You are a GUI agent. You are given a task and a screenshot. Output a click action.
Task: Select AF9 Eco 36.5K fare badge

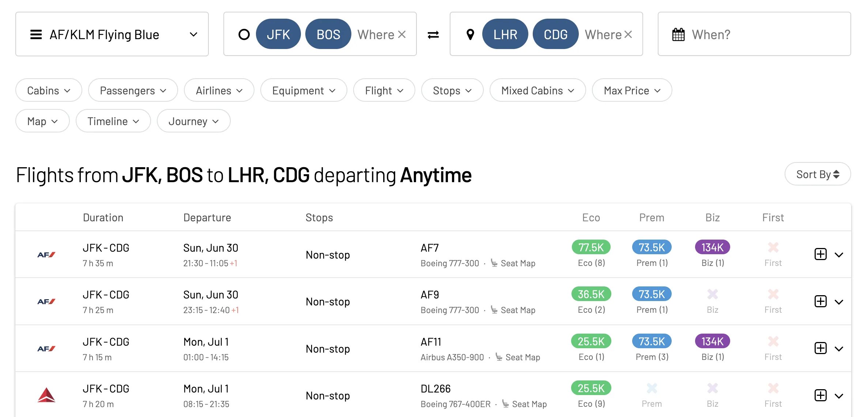[591, 294]
